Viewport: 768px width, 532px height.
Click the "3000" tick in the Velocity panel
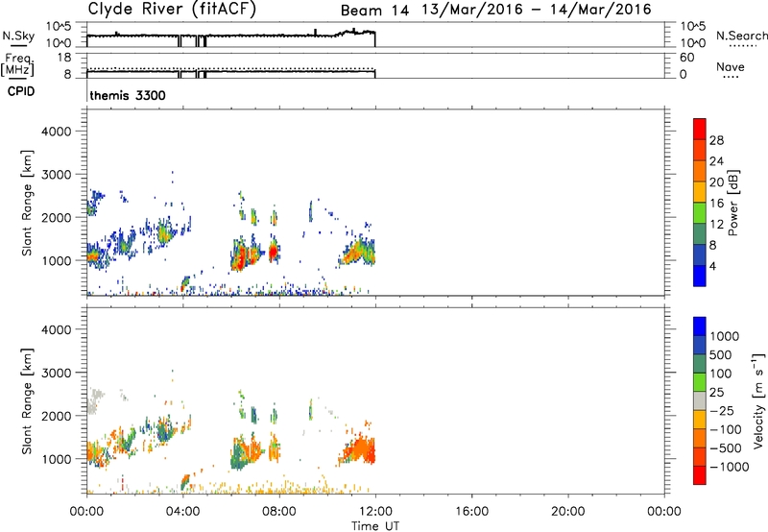pyautogui.click(x=57, y=373)
